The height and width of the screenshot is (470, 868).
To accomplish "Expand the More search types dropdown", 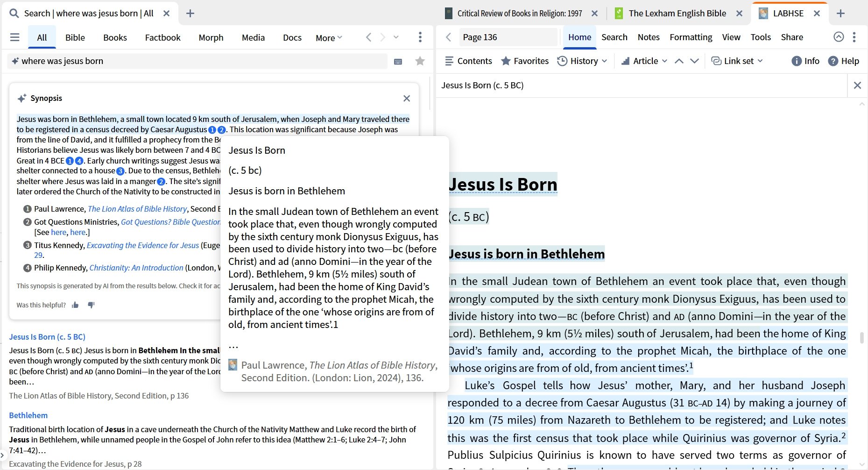I will pos(329,38).
